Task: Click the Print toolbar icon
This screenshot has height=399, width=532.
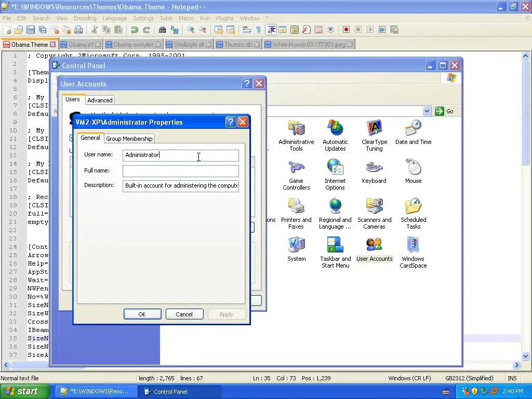Action: [78, 30]
